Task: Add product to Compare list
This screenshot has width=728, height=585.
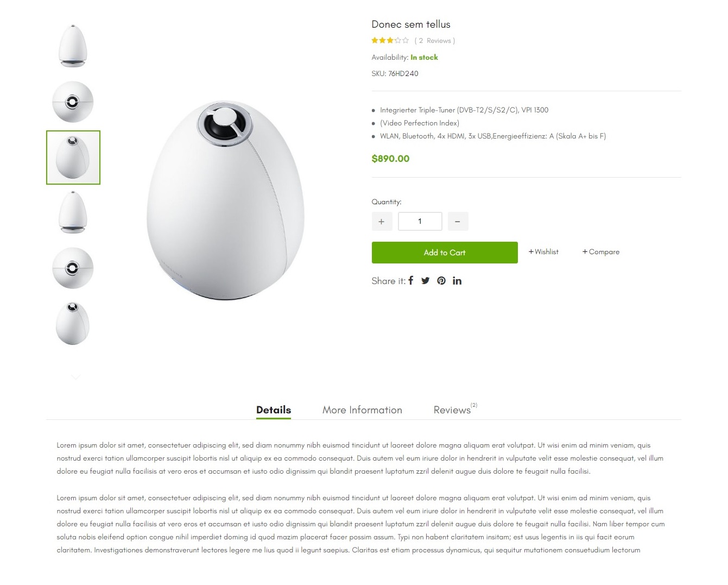Action: point(601,252)
